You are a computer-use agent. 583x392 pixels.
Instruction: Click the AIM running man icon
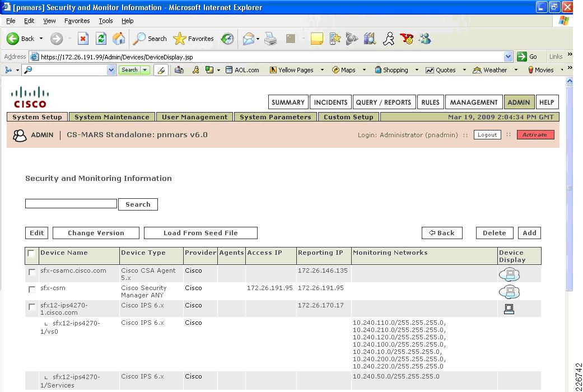389,39
